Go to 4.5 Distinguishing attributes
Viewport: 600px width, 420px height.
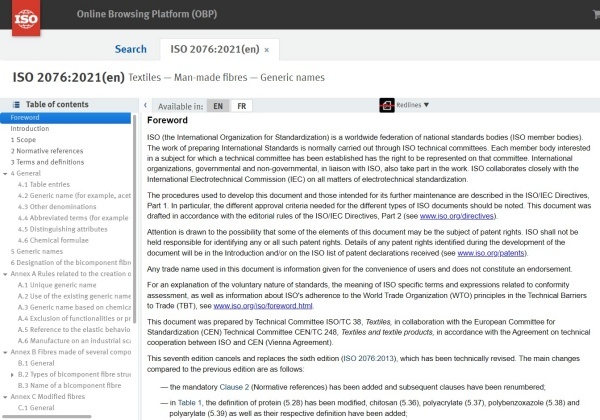pyautogui.click(x=62, y=229)
